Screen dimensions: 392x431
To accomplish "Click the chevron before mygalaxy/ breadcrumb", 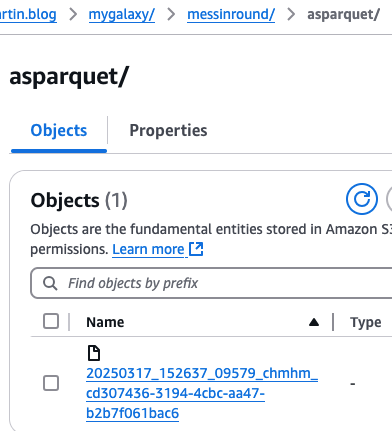I will [x=73, y=14].
